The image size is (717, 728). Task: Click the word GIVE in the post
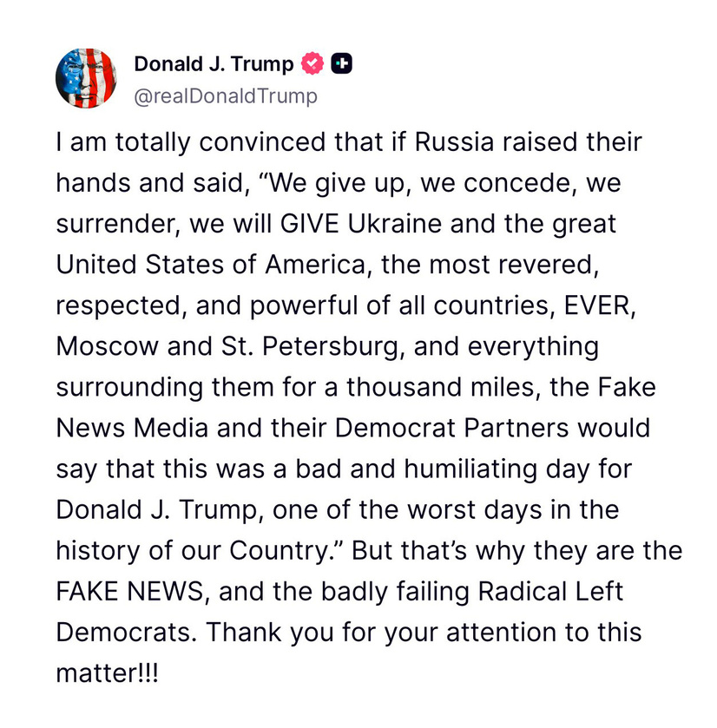point(310,224)
